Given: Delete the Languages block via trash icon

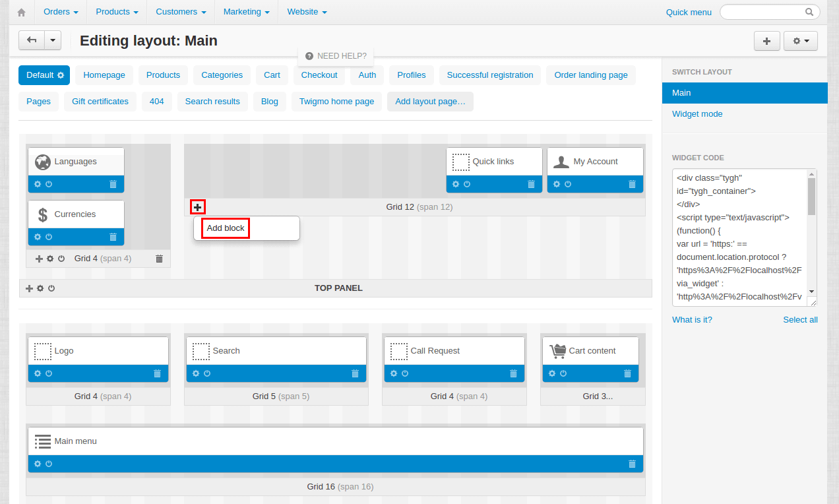Looking at the screenshot, I should pyautogui.click(x=113, y=184).
